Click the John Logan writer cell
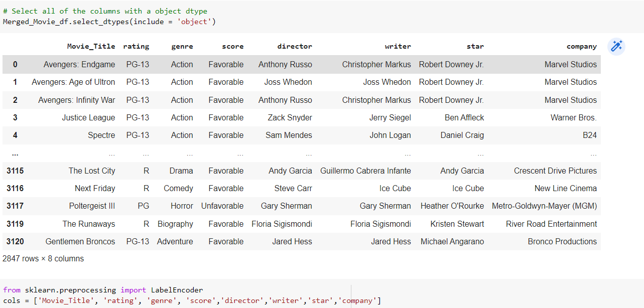This screenshot has width=644, height=308. pos(391,135)
